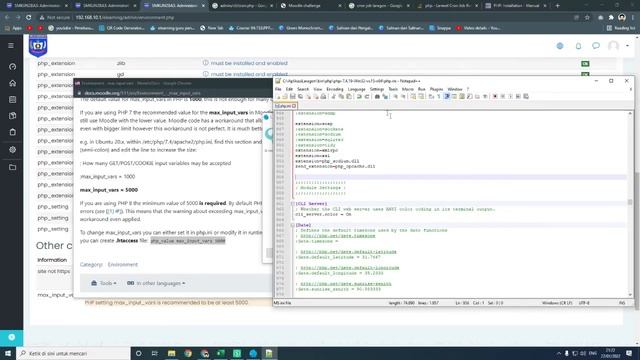Click the scrollbar down arrow in Notepad++
This screenshot has width=640, height=360.
[630, 295]
